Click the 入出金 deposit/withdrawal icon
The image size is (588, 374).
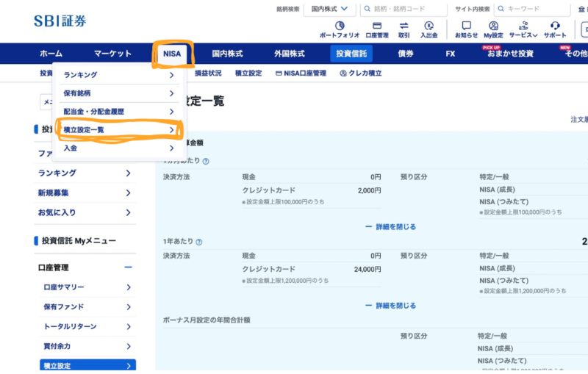pos(429,29)
